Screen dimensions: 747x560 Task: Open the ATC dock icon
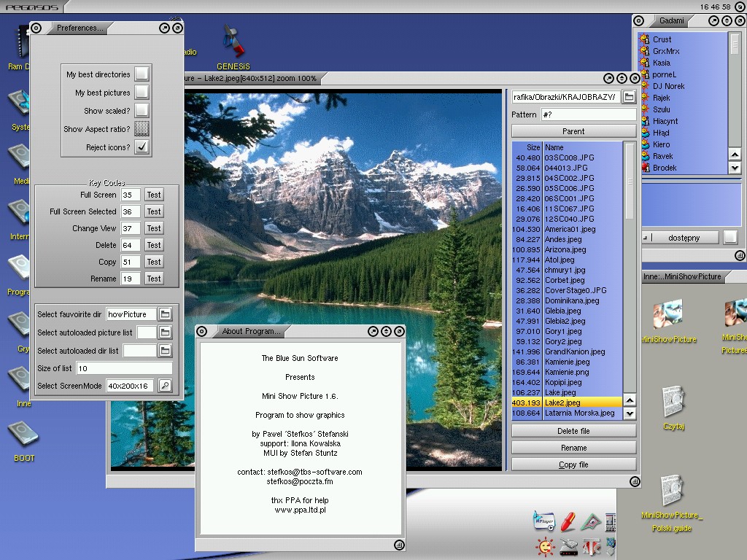(591, 547)
